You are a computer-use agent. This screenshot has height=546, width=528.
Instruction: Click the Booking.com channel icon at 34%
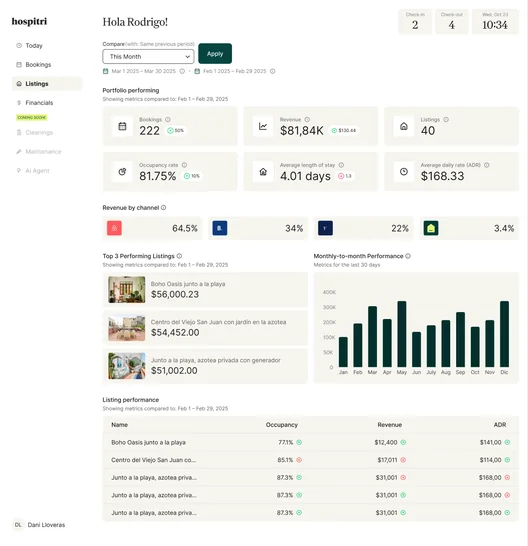coord(220,228)
